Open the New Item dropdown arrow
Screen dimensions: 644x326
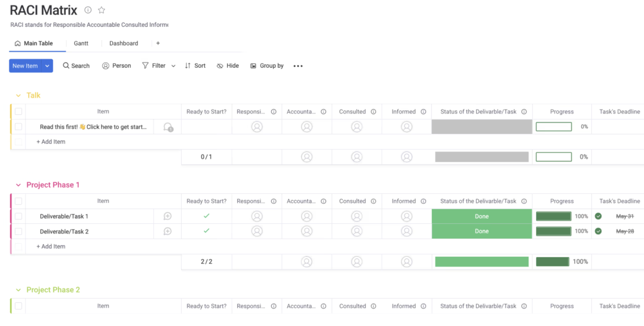click(47, 66)
